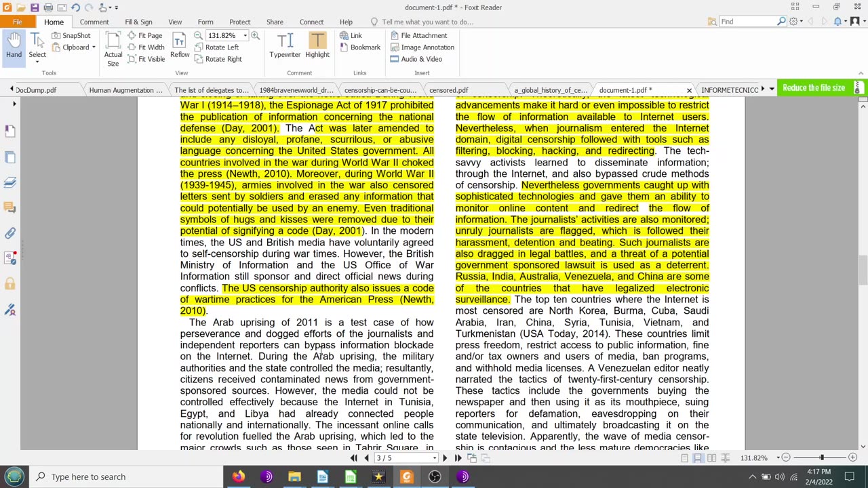
Task: Rotate the page right
Action: [x=218, y=59]
